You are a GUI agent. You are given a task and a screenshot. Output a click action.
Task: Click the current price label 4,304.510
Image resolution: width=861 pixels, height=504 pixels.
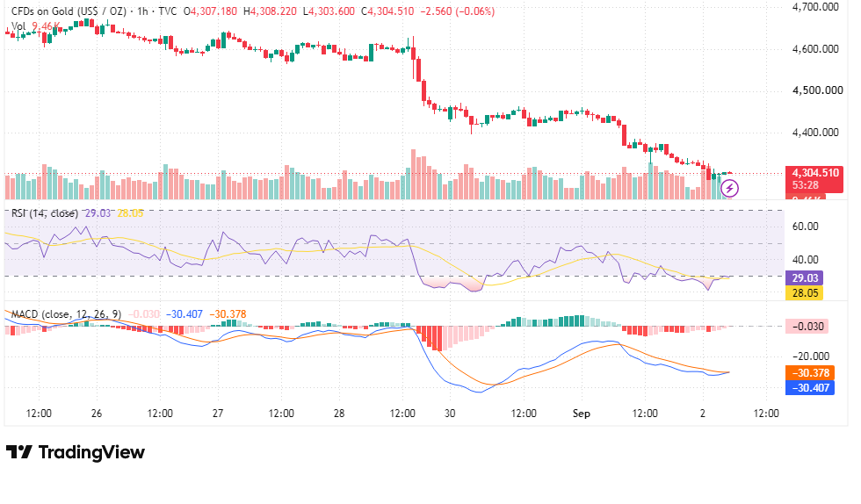[815, 173]
